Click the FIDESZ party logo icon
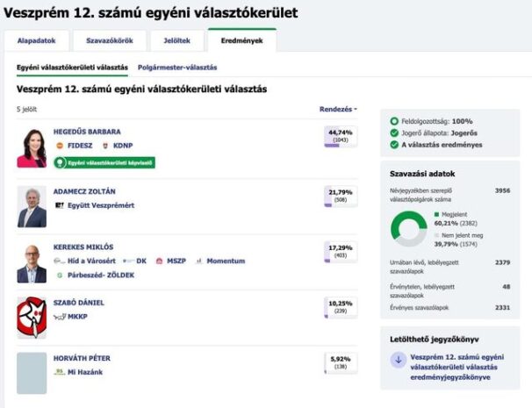 tap(60, 146)
